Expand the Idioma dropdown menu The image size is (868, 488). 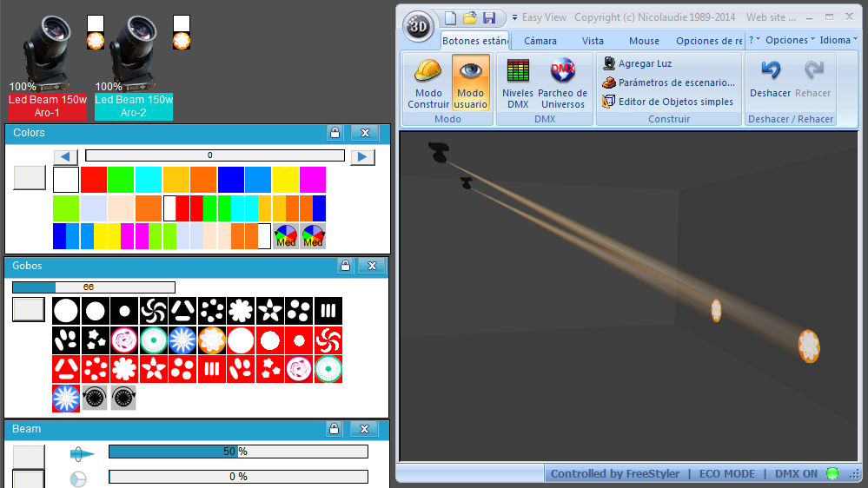(838, 40)
